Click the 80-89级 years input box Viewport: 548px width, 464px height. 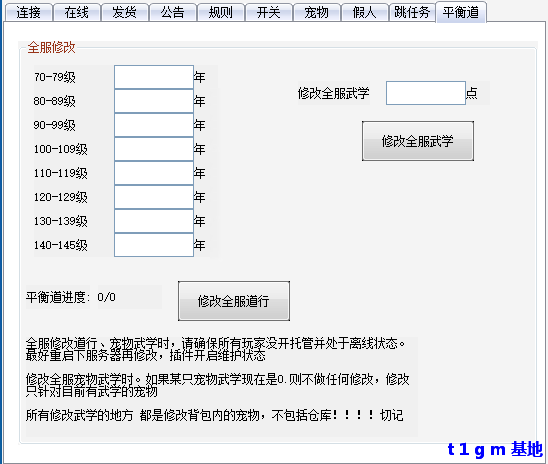154,101
